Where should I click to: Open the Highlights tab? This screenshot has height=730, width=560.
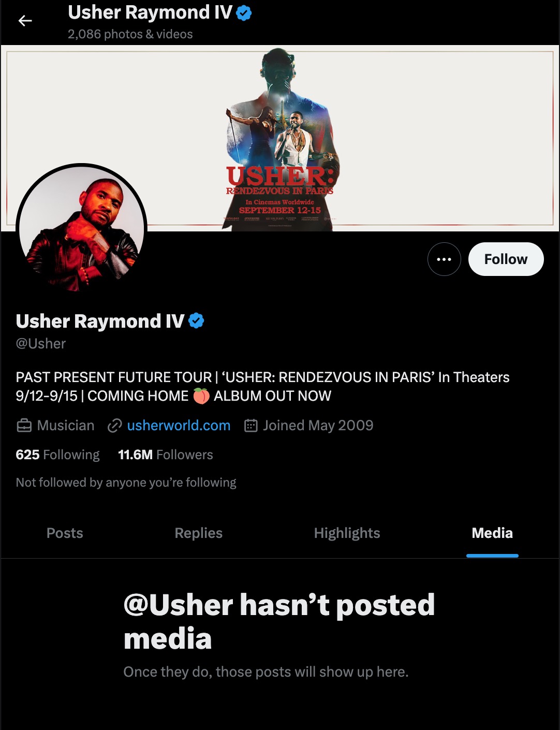[347, 533]
